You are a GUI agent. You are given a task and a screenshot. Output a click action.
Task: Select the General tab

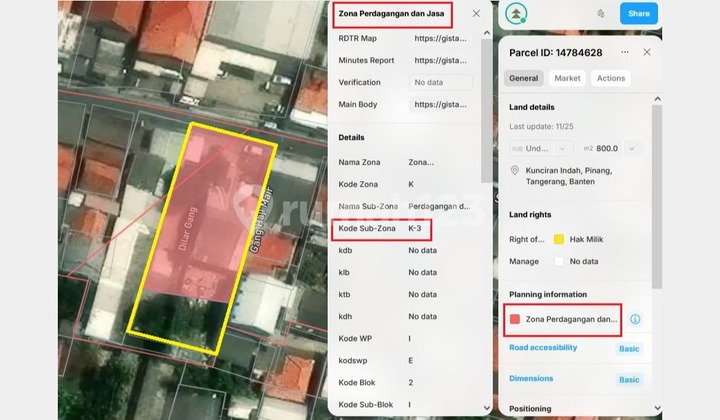point(524,78)
